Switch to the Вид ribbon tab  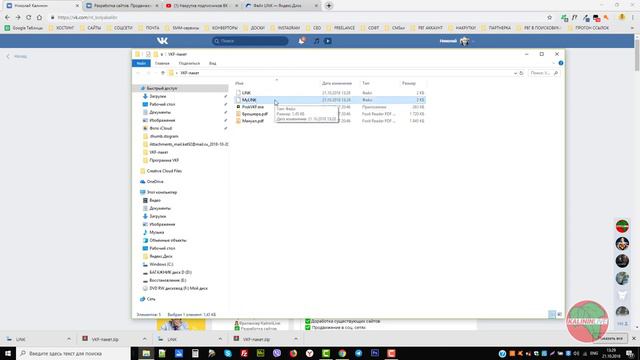click(213, 63)
